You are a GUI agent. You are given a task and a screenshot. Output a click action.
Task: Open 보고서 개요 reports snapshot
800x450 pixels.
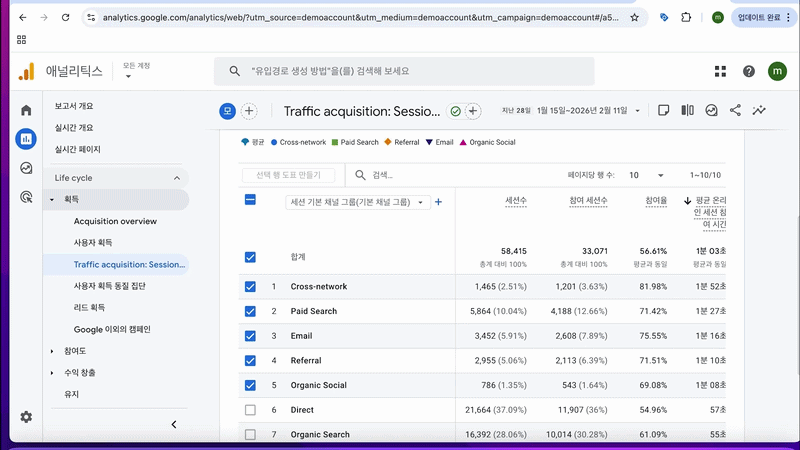pyautogui.click(x=74, y=106)
